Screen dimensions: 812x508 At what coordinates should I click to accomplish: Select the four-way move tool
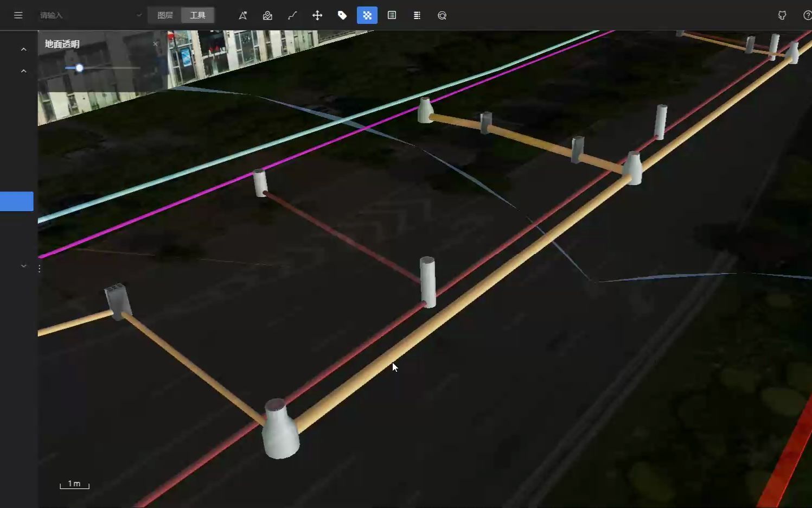coord(317,15)
